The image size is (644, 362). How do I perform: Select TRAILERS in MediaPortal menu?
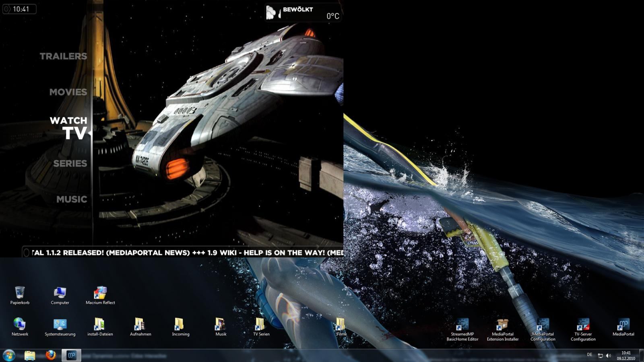pos(63,56)
